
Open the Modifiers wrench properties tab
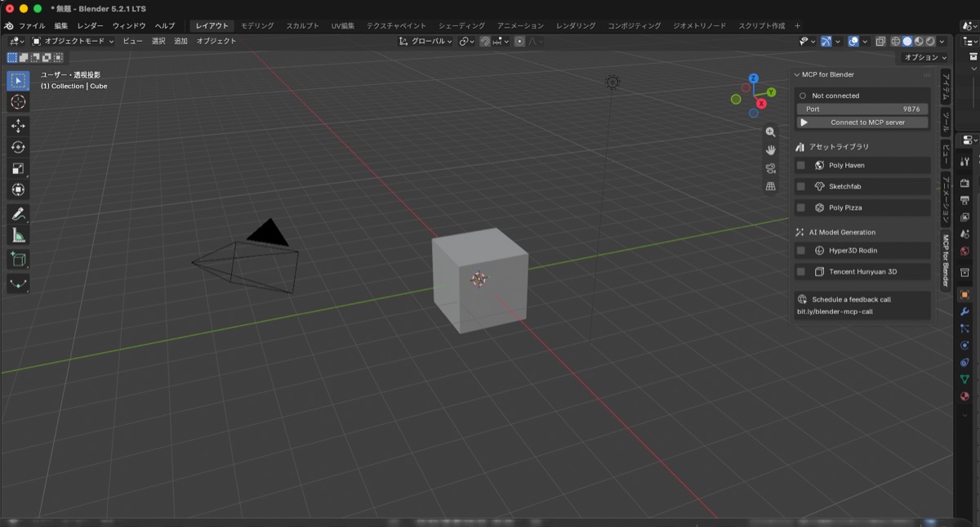(964, 311)
